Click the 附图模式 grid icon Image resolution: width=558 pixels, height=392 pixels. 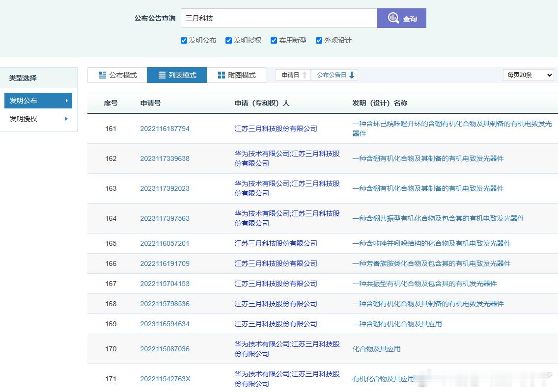point(222,75)
